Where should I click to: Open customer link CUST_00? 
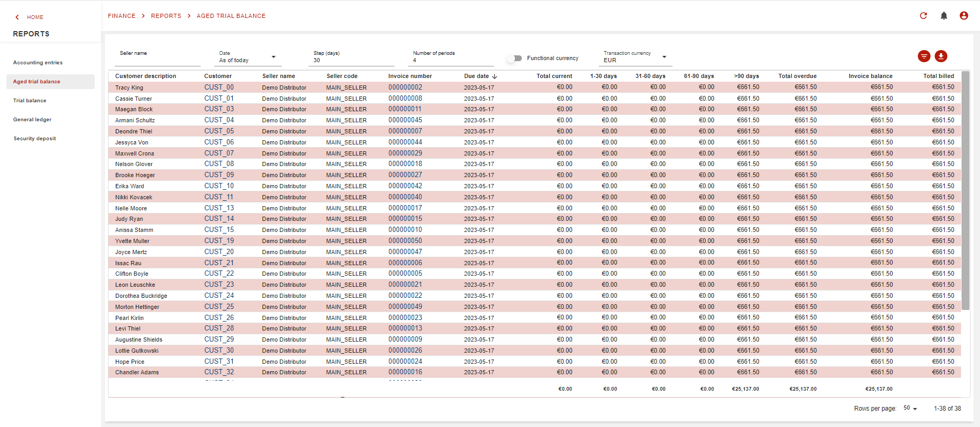[219, 88]
